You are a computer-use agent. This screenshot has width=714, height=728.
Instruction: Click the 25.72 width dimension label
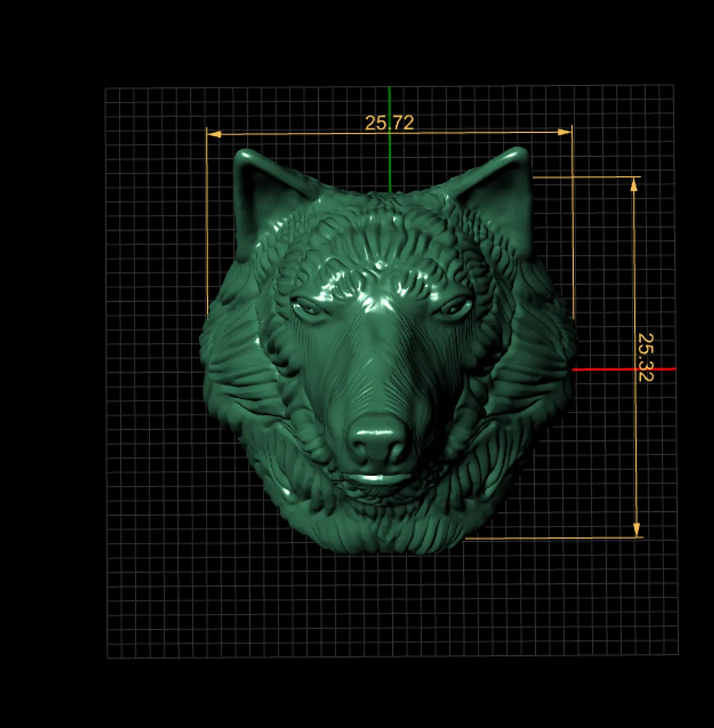click(389, 123)
